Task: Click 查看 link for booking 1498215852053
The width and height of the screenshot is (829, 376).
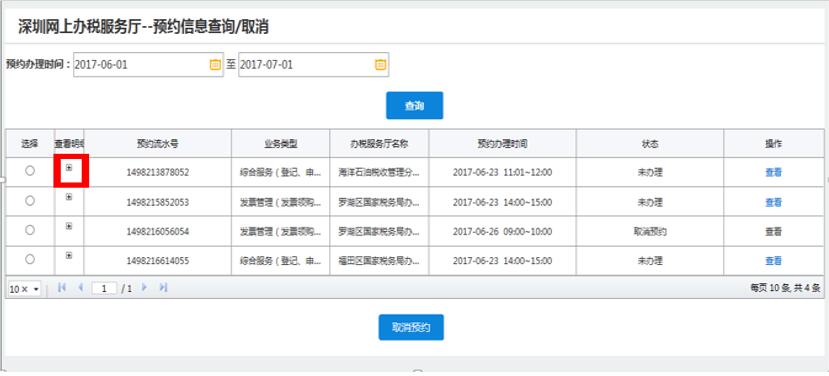Action: [773, 203]
